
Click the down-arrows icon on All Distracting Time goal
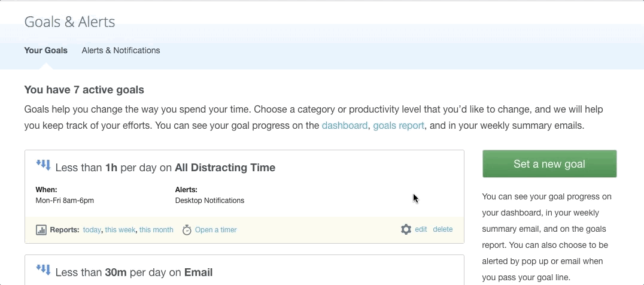point(43,165)
